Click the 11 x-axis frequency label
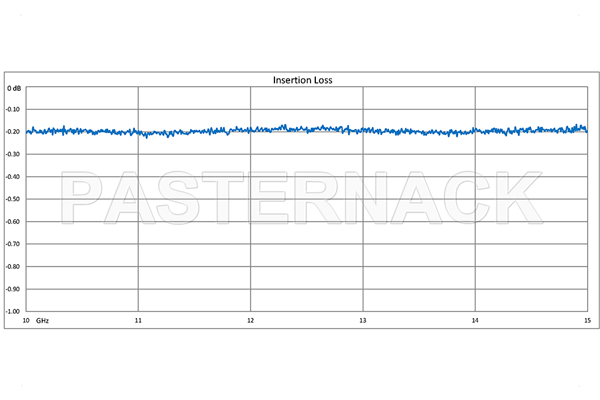Image resolution: width=600 pixels, height=400 pixels. tap(138, 321)
